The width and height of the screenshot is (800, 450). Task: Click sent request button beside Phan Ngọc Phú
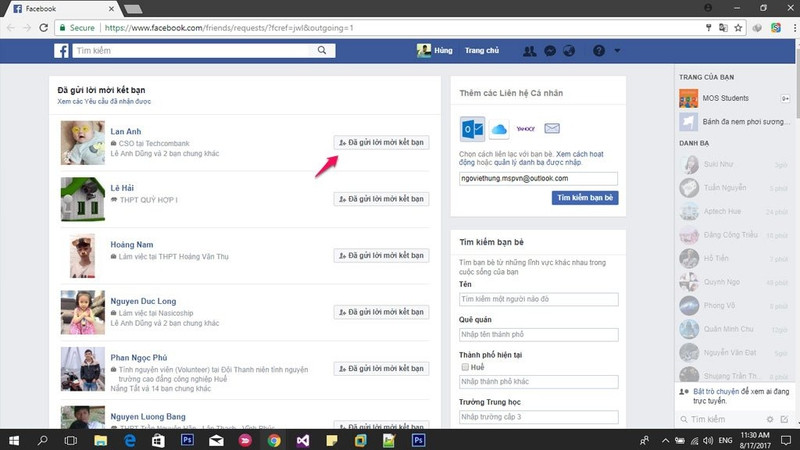[x=382, y=369]
